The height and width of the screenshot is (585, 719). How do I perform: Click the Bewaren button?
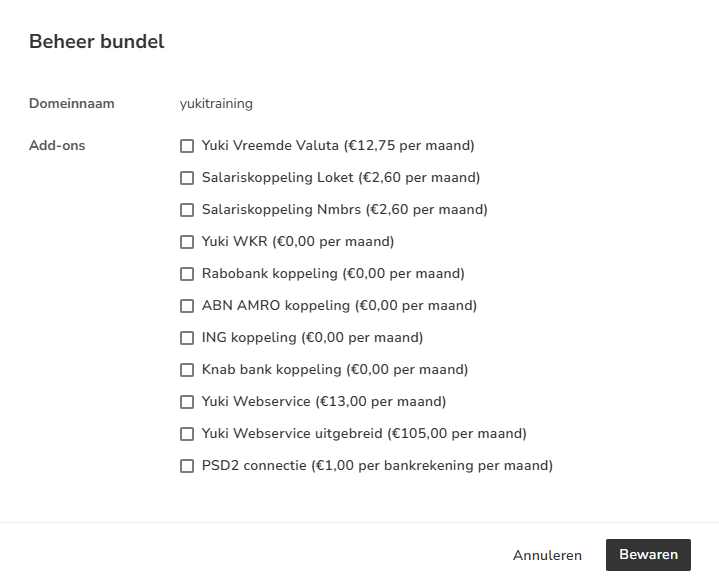click(648, 555)
